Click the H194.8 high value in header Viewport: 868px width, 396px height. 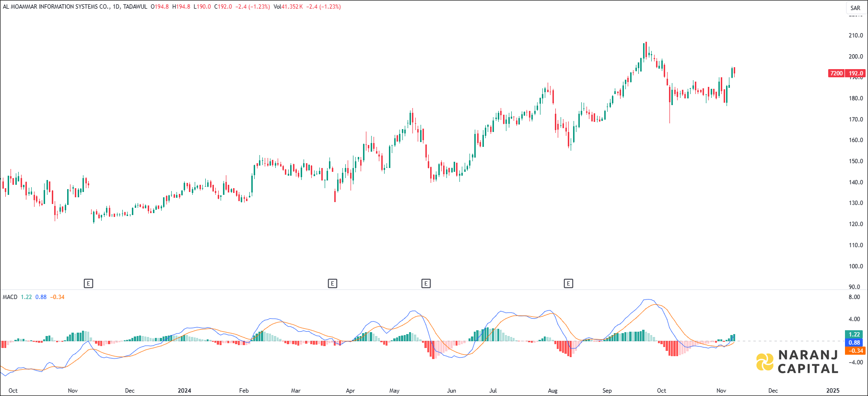pos(181,7)
